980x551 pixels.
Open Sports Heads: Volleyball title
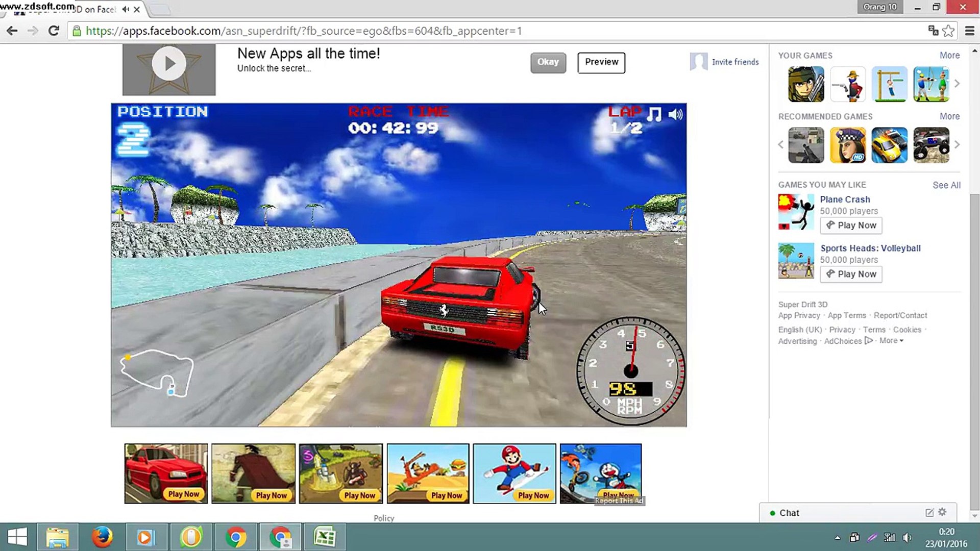pos(870,248)
